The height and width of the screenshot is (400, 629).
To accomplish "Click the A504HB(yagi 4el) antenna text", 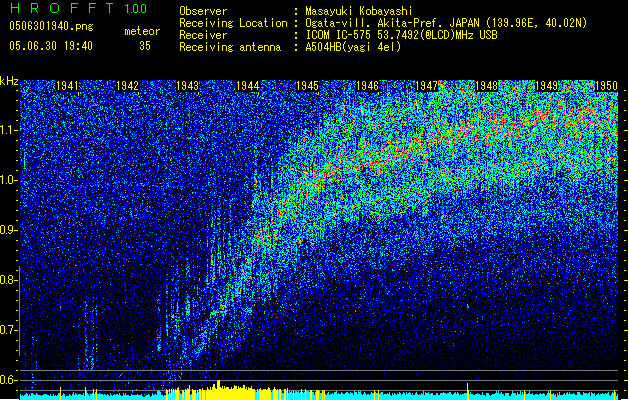I will coord(353,47).
